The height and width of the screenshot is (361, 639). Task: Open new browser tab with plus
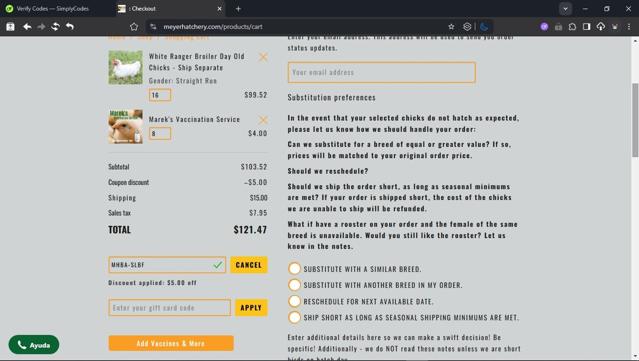[x=238, y=9]
